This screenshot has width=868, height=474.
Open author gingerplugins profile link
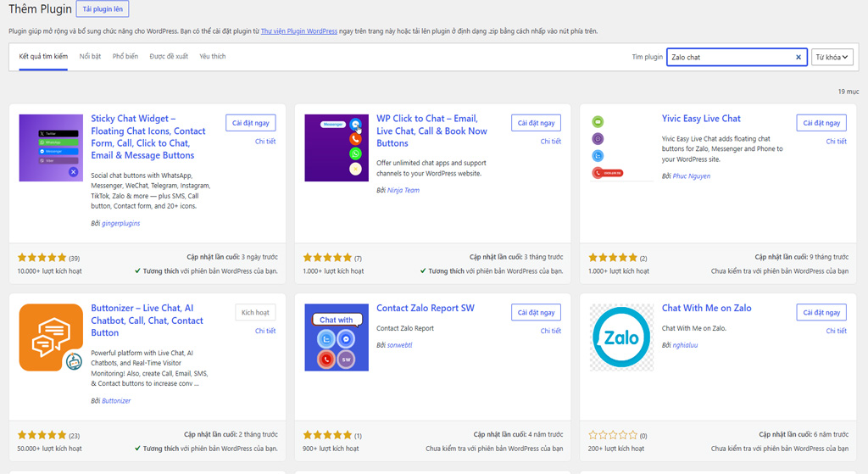click(120, 223)
